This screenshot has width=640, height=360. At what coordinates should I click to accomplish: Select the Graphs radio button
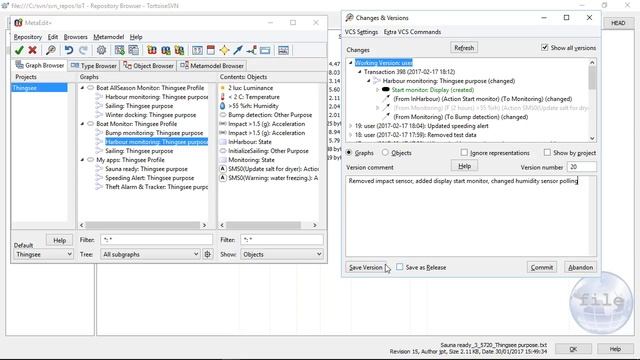[349, 152]
